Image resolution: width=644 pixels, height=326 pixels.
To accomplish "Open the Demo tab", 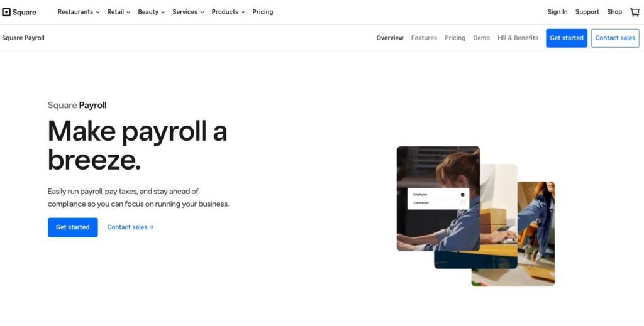I will (x=481, y=38).
